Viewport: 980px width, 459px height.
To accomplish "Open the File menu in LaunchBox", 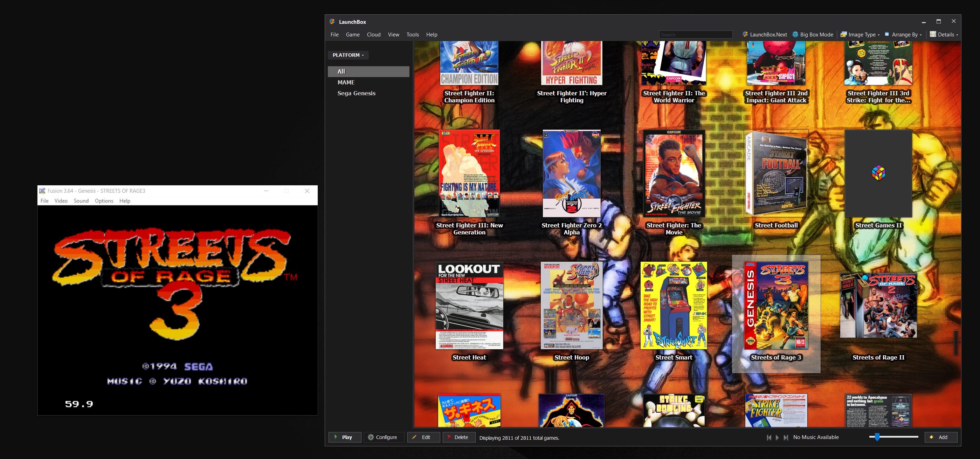I will point(334,34).
